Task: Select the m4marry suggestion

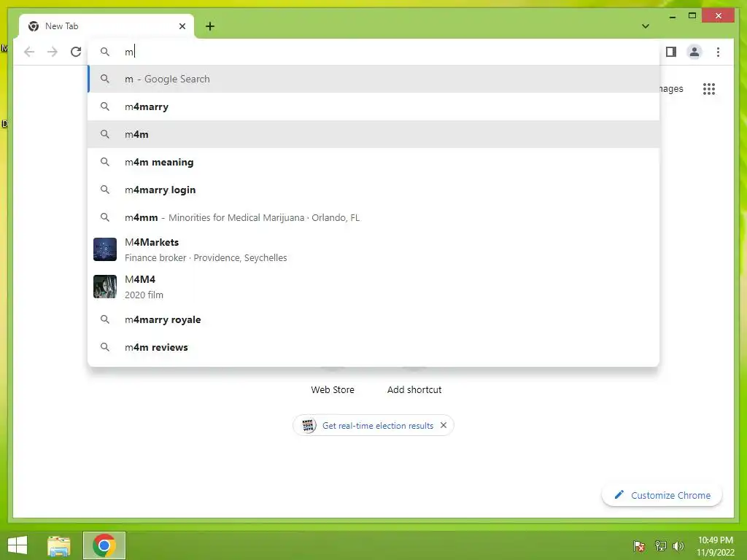Action: coord(373,106)
